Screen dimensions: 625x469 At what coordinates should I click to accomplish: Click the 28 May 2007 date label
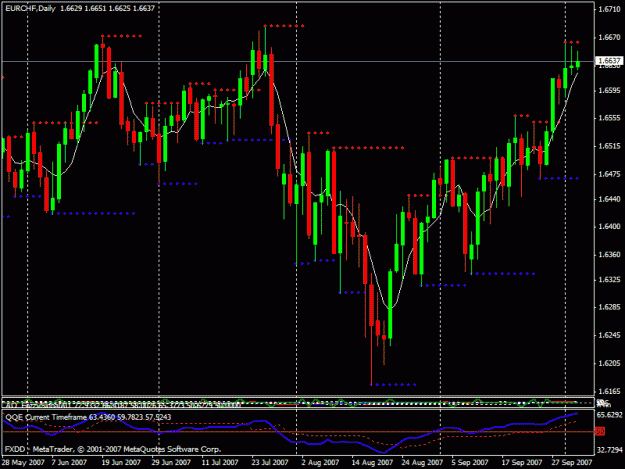[23, 463]
